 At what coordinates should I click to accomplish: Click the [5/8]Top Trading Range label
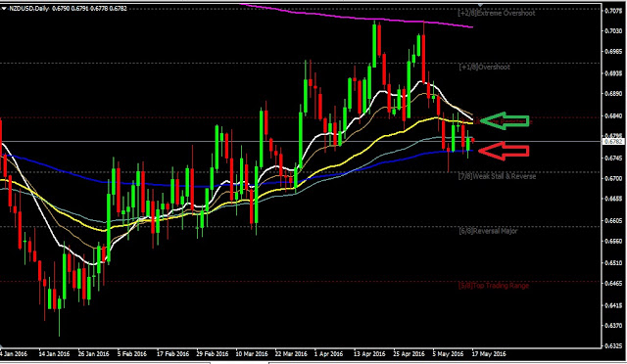[494, 286]
